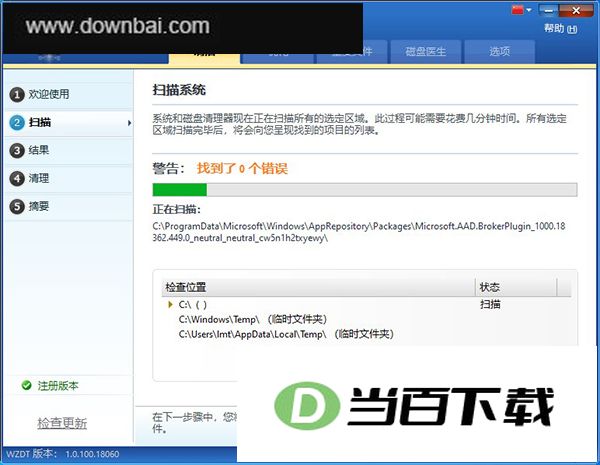Click the 扫描 status cell
Screen dimensions: 600x465
tap(490, 305)
